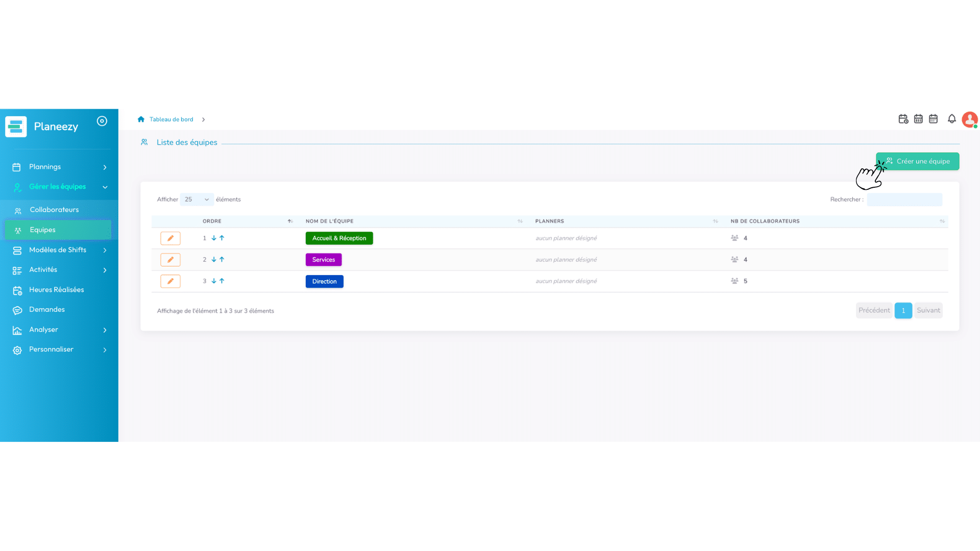The width and height of the screenshot is (980, 551).
Task: Edit the Services team row
Action: pyautogui.click(x=170, y=260)
